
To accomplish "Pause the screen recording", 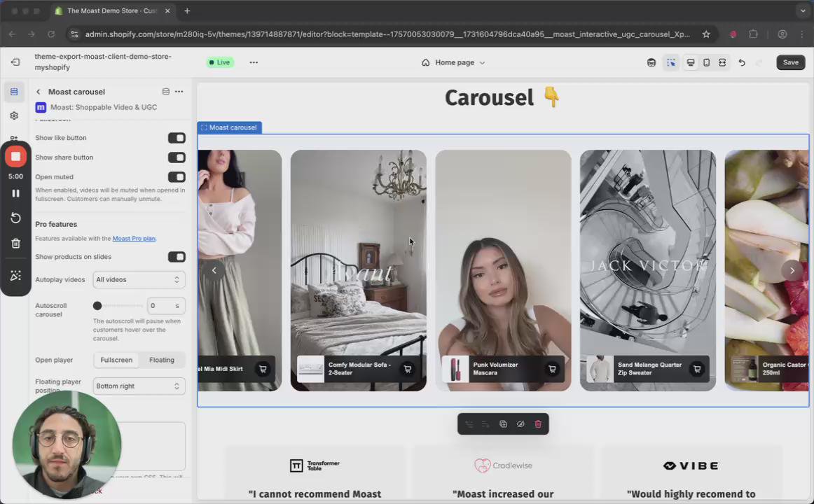I will [15, 193].
